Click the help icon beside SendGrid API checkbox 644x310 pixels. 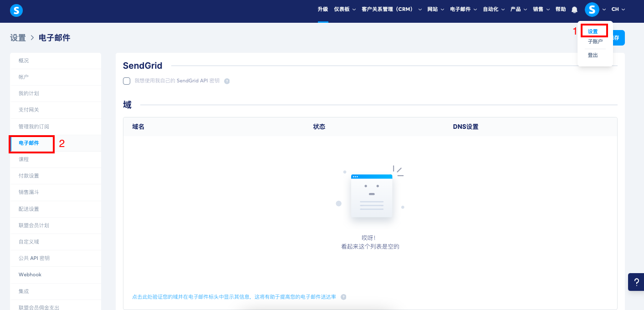(x=227, y=81)
